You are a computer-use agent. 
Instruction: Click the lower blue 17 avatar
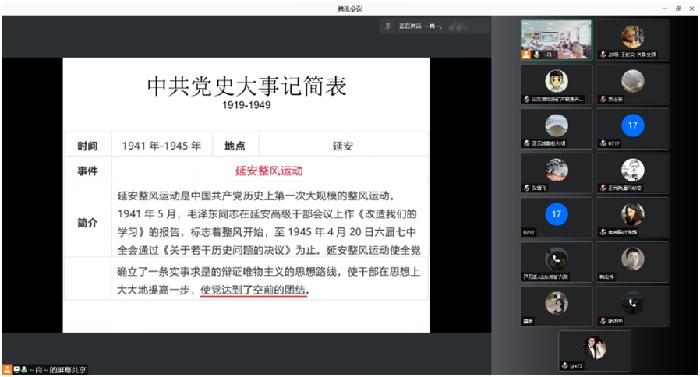(x=556, y=214)
